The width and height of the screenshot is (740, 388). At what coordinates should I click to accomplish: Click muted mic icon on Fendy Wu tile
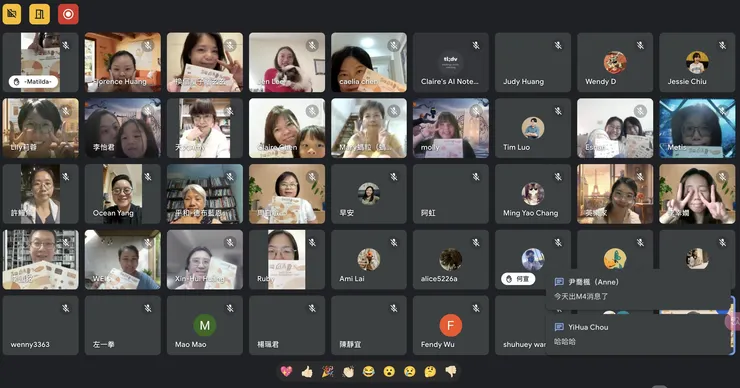coord(476,308)
